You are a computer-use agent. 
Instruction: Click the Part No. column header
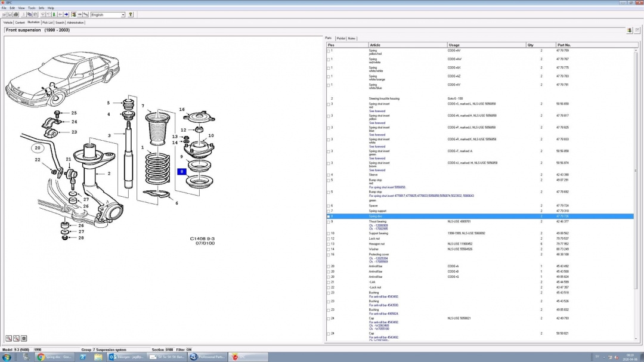coord(564,45)
